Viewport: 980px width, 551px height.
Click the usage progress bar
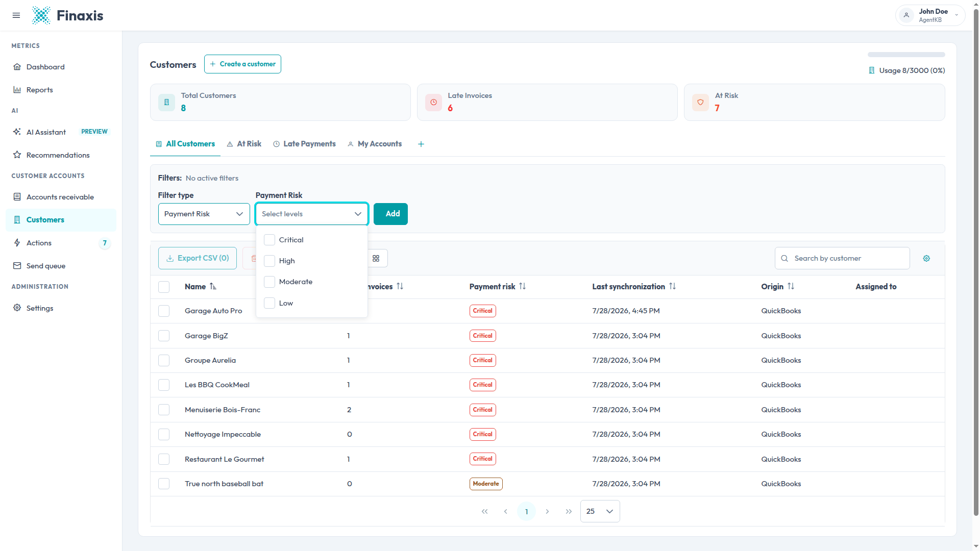click(x=906, y=55)
